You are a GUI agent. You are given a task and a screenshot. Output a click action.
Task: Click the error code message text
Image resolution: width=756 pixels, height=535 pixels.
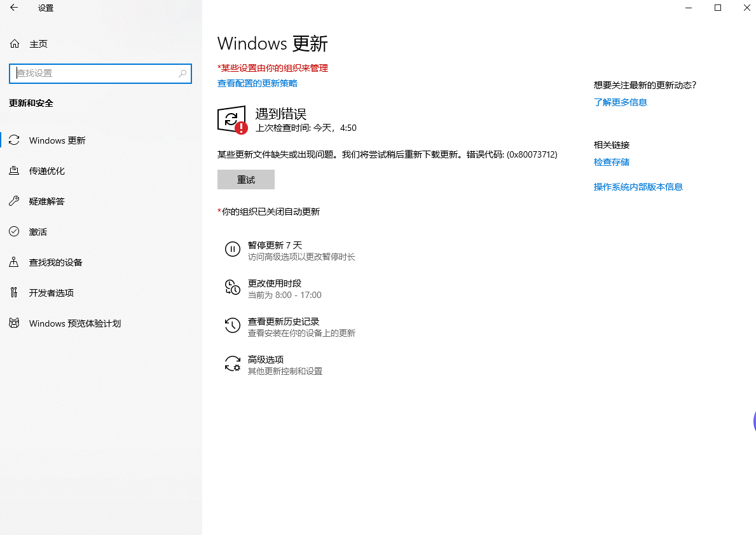387,154
